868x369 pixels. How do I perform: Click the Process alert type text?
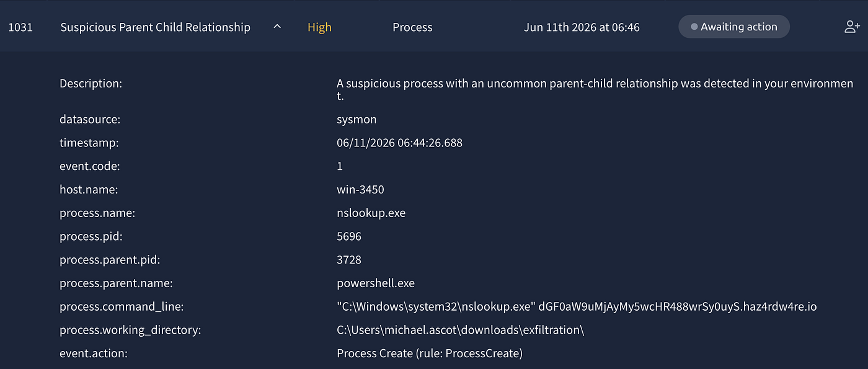[x=412, y=27]
